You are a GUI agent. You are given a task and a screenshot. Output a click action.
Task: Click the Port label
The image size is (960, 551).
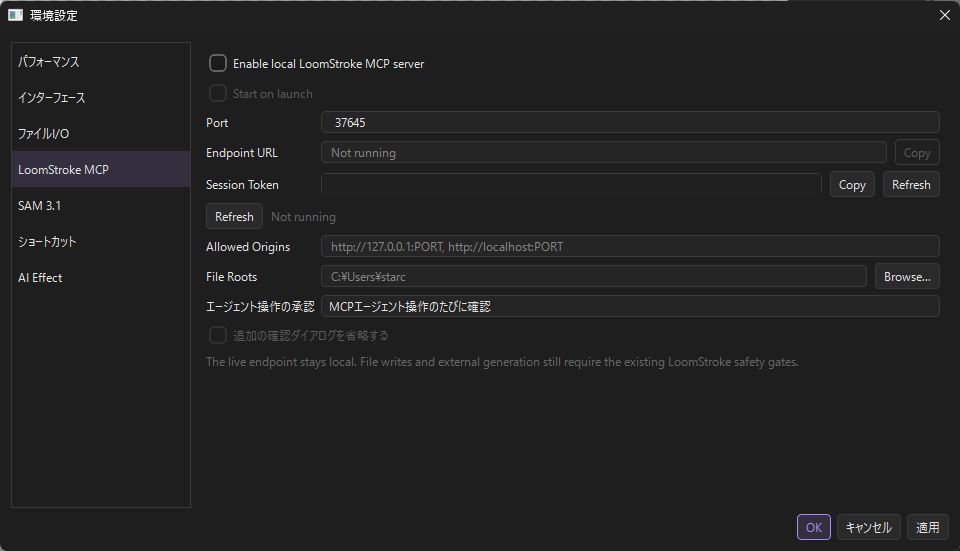click(217, 122)
